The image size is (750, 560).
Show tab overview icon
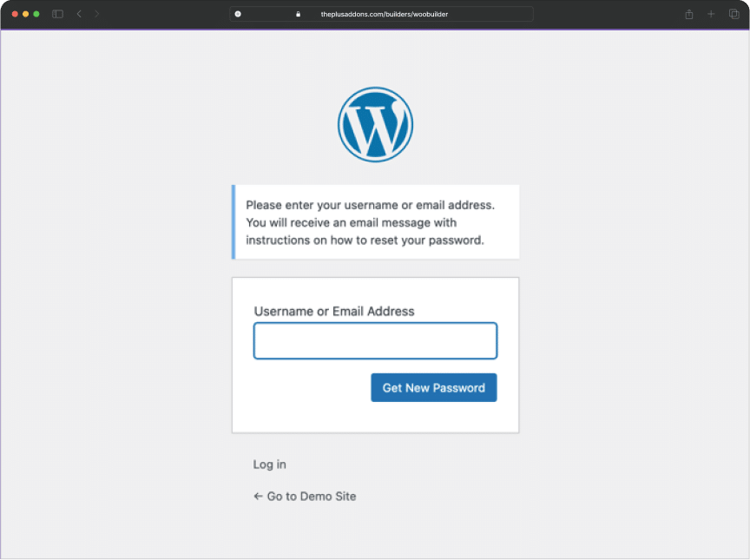[734, 14]
